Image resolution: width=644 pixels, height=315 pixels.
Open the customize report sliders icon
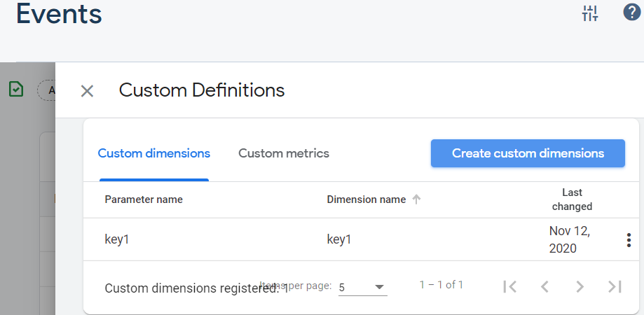pos(590,13)
